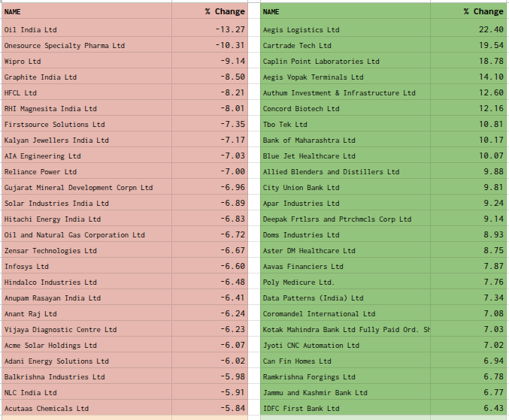This screenshot has width=509, height=420.
Task: Click Vijaya Diagnostic Centre Ltd
Action: click(x=86, y=330)
